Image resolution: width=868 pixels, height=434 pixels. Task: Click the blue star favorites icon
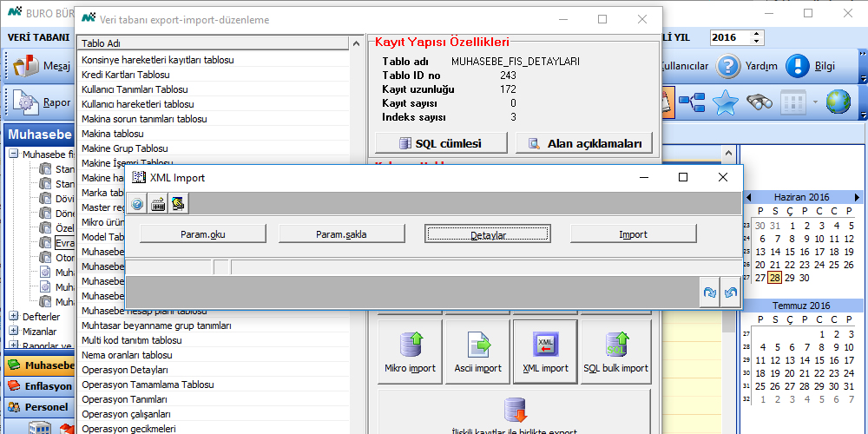tap(725, 102)
